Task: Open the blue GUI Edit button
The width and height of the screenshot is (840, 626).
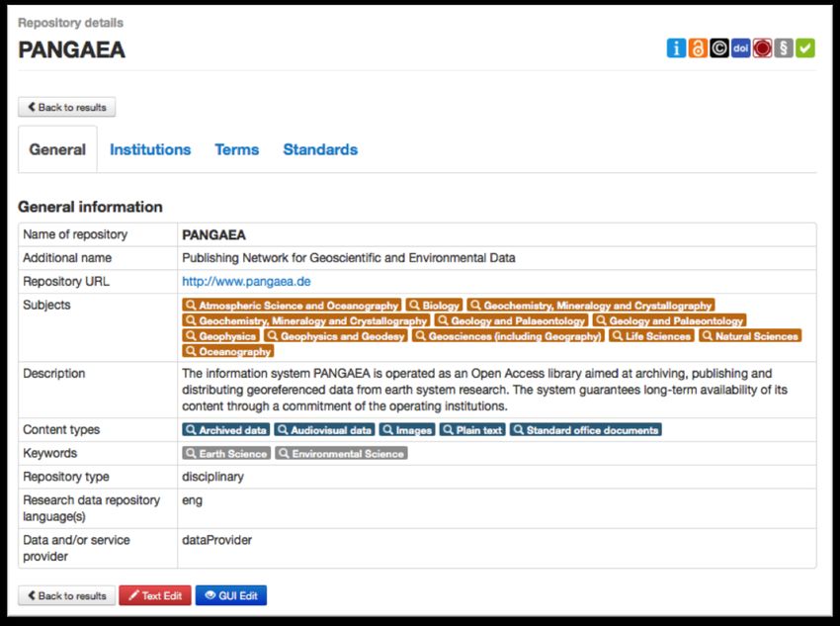Action: [231, 595]
